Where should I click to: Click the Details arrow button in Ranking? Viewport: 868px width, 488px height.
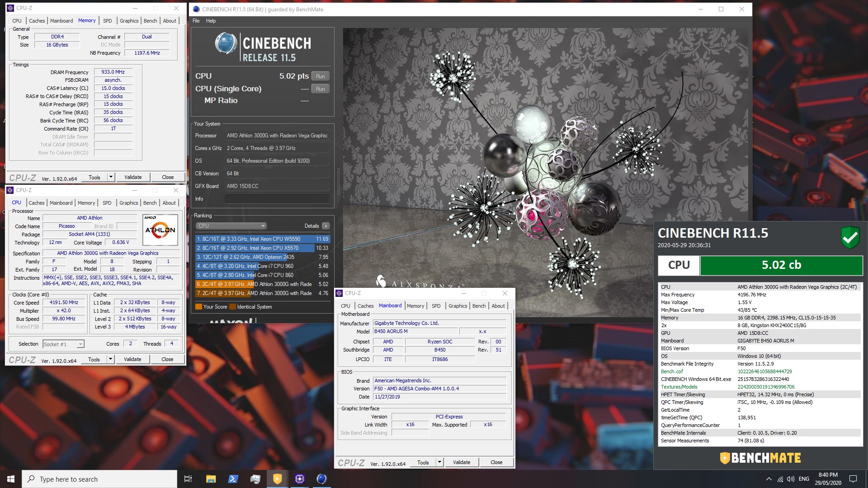point(325,226)
